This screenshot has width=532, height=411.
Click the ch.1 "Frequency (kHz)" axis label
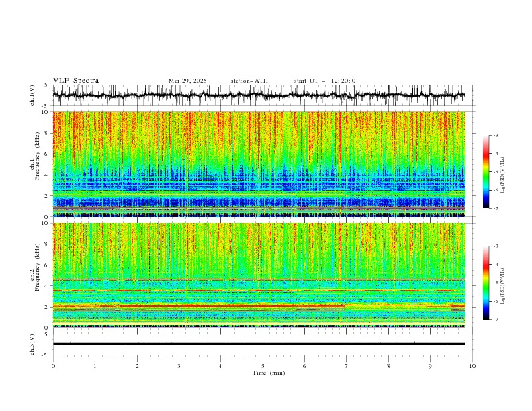coord(38,155)
